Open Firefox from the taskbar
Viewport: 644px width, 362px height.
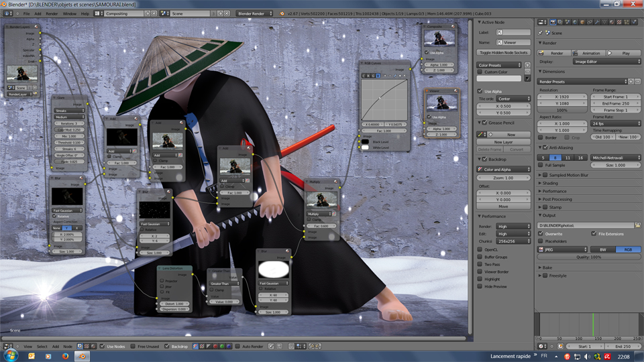click(65, 356)
